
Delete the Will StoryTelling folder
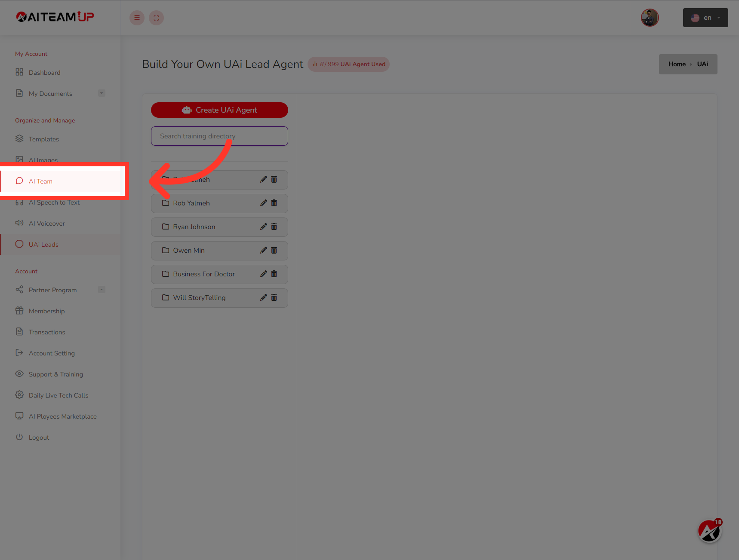click(274, 297)
